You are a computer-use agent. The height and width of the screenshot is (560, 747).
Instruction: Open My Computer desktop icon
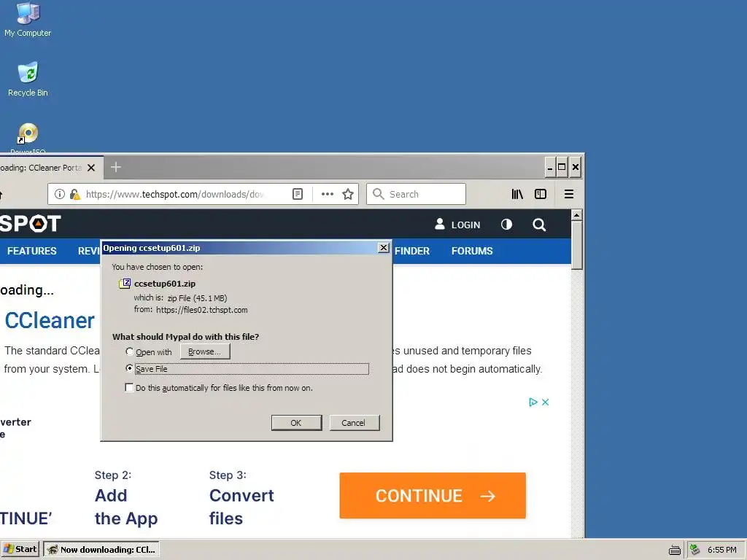pos(28,19)
